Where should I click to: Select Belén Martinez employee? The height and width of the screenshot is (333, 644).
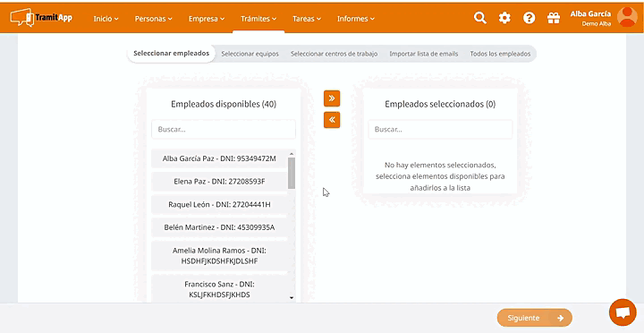219,227
